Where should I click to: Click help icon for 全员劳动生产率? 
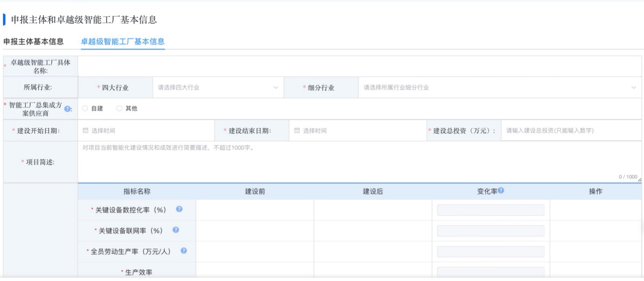(184, 251)
